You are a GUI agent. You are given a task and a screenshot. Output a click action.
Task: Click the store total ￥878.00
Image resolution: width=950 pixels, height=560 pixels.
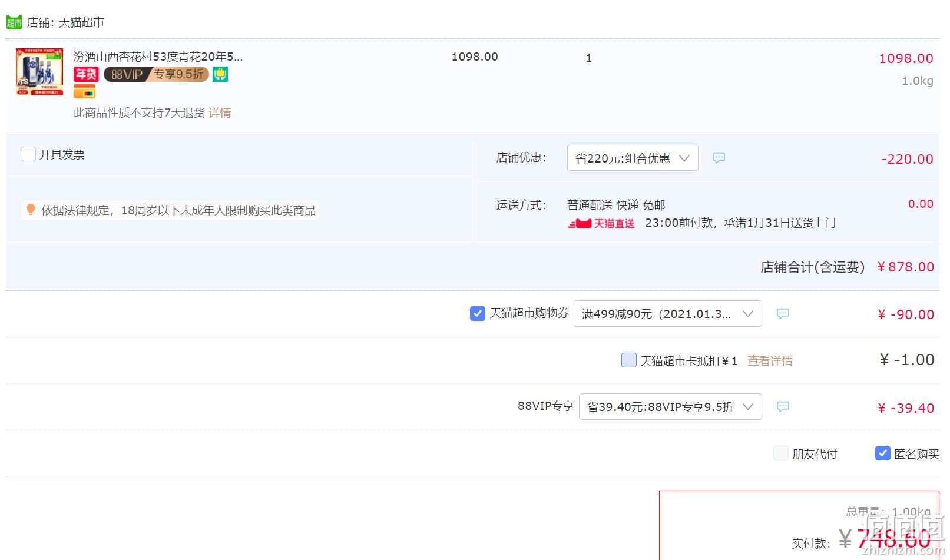905,267
